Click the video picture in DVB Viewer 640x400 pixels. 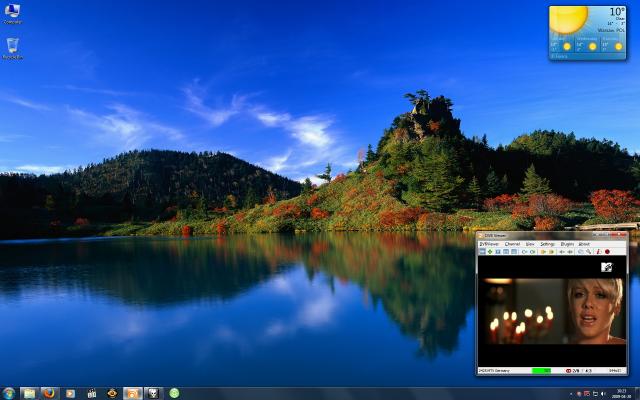pos(552,311)
